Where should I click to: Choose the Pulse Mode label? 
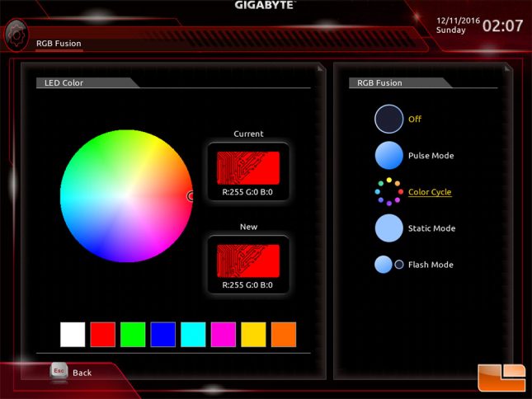click(x=431, y=156)
